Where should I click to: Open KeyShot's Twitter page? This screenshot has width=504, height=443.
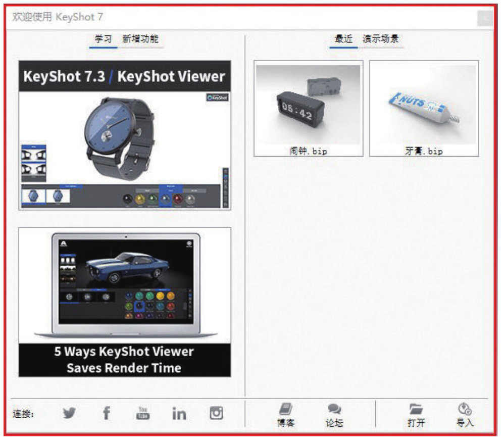point(70,413)
